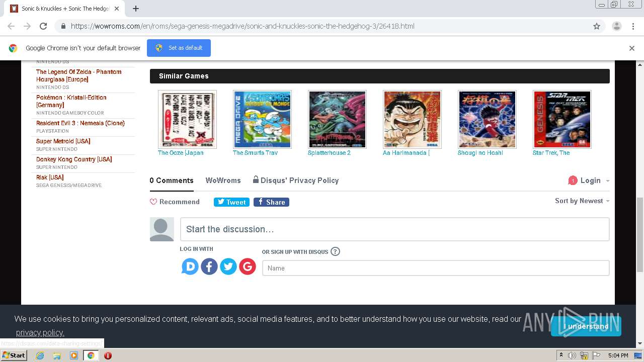
Task: Log in with Twitter icon
Action: 228,266
